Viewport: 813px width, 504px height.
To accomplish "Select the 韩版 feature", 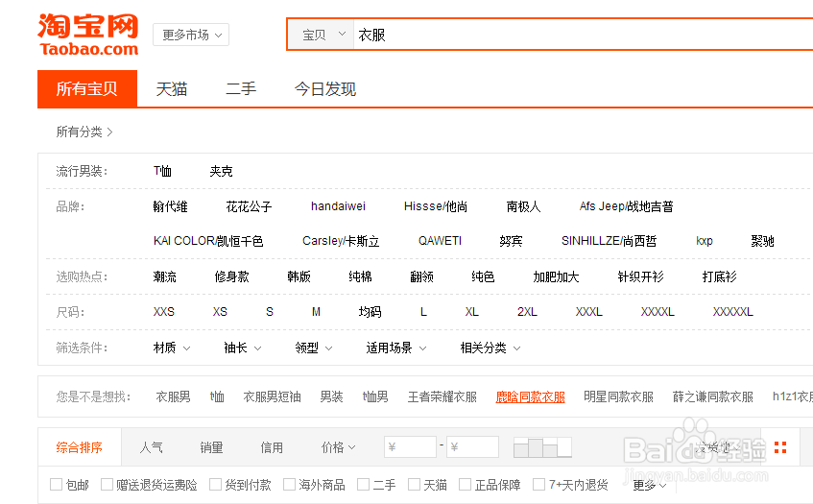I will pyautogui.click(x=299, y=276).
